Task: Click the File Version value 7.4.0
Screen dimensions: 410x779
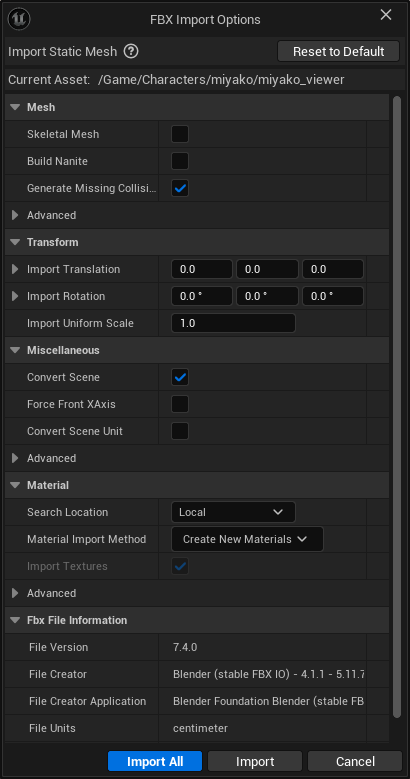Action: [x=185, y=647]
